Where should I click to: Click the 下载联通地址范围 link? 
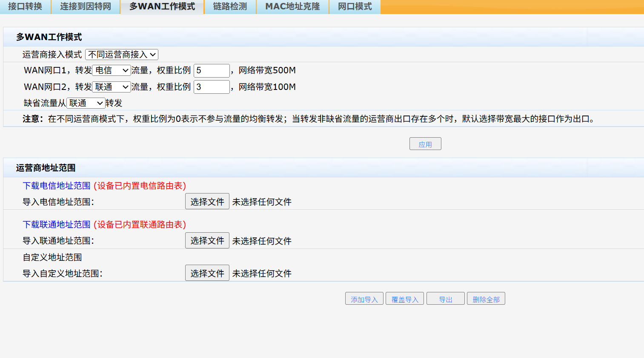pos(57,225)
